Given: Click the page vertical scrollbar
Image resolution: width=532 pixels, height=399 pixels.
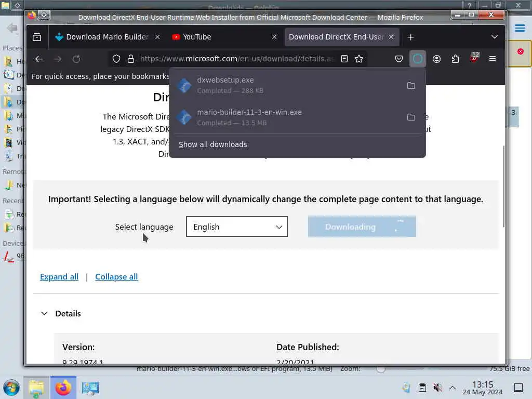Looking at the screenshot, I should tap(503, 187).
